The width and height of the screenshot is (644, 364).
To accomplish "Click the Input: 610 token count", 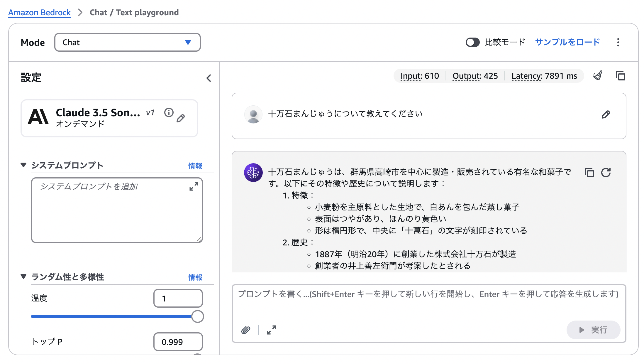I will pyautogui.click(x=420, y=76).
